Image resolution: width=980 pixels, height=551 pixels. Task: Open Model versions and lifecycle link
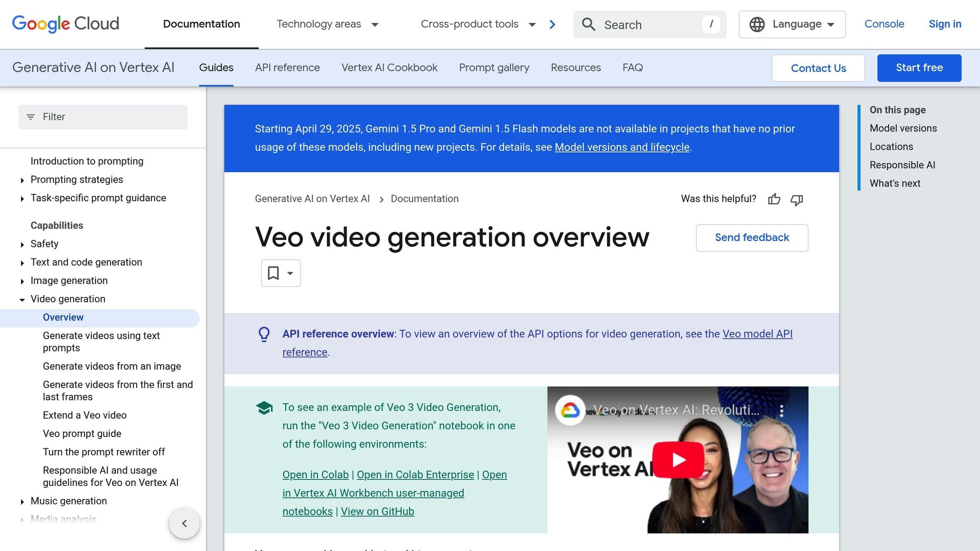pyautogui.click(x=622, y=147)
